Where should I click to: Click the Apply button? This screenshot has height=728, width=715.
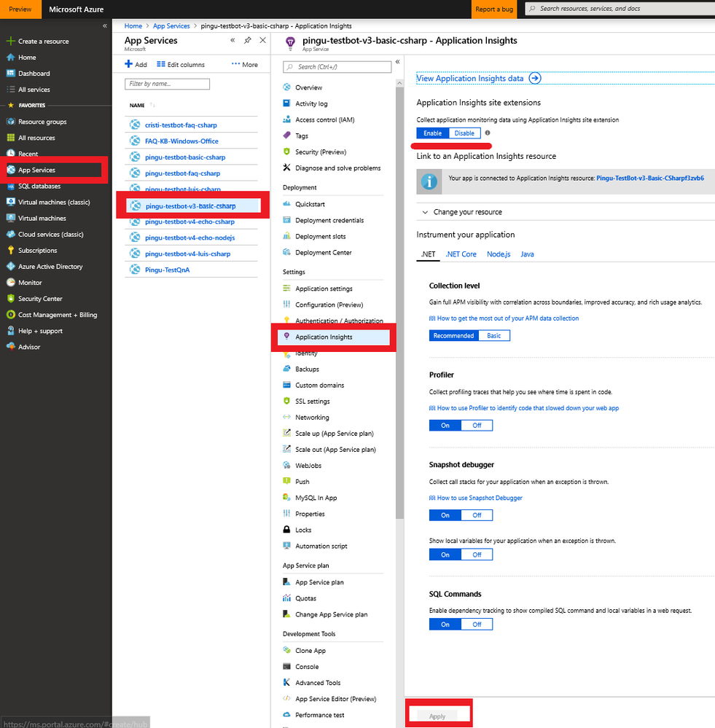437,716
